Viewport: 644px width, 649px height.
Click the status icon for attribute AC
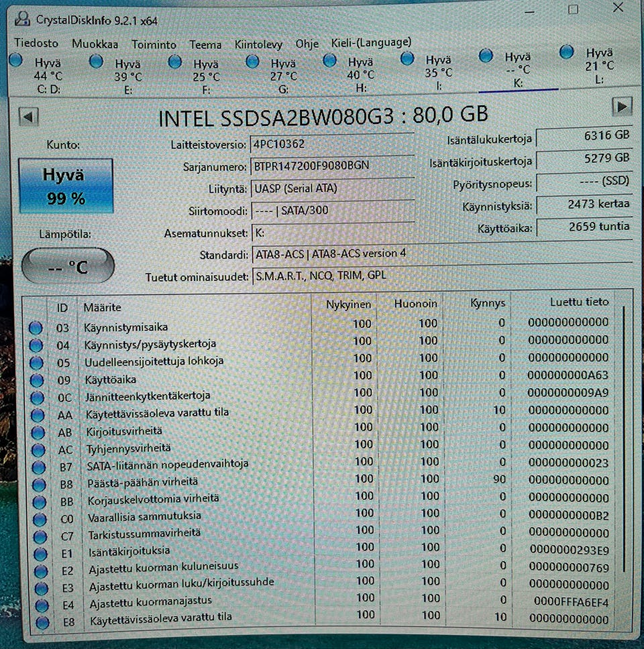click(38, 449)
